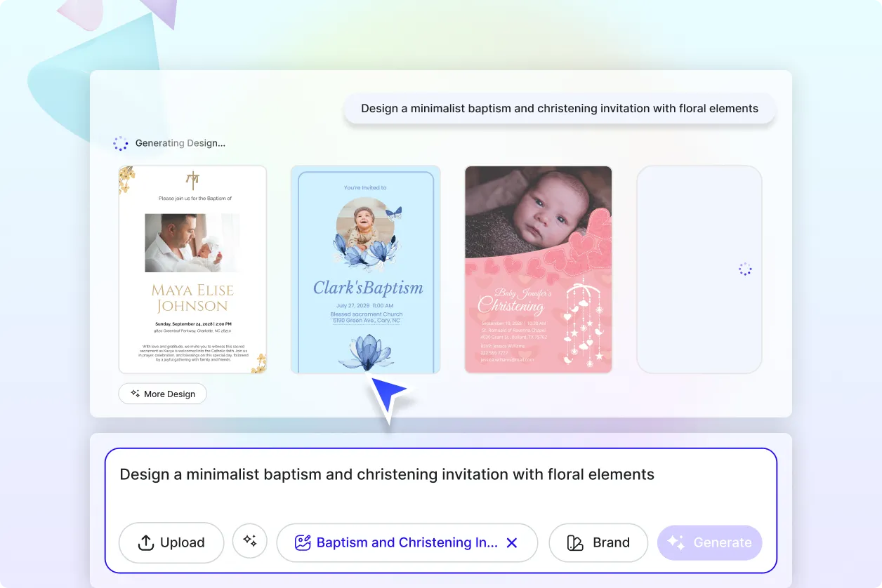
Task: Click the loading spinner in the empty card
Action: pos(745,269)
